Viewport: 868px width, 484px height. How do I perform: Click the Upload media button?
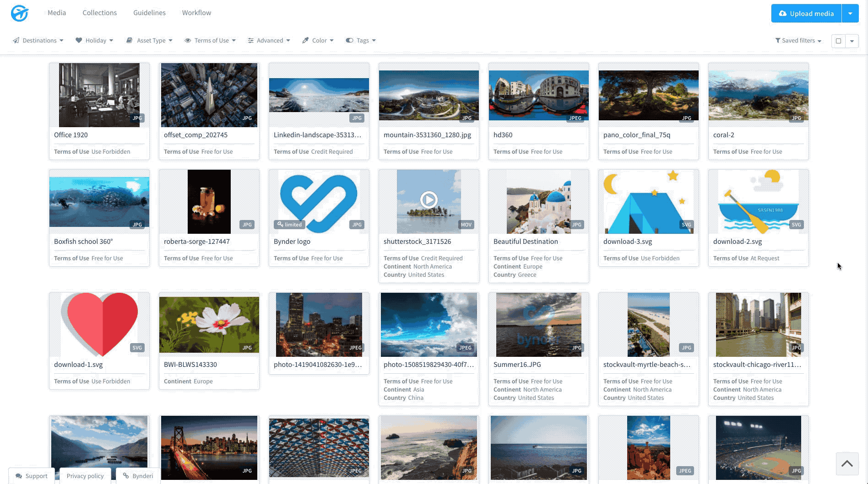[806, 13]
